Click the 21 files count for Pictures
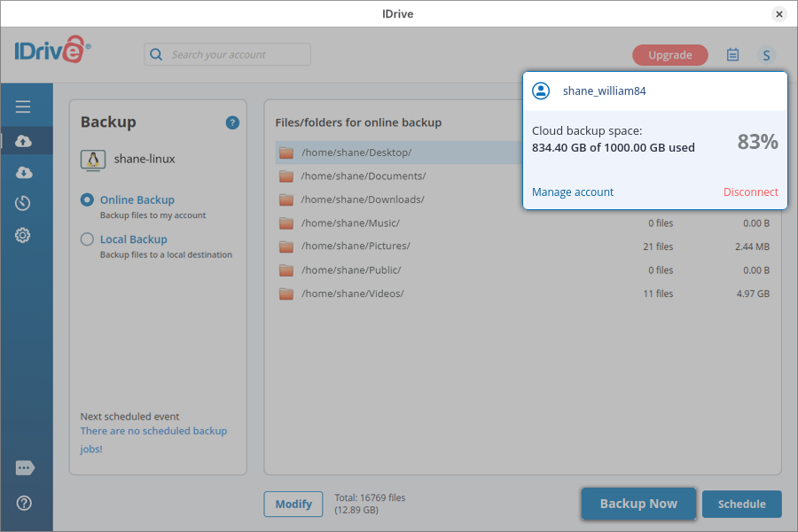Image resolution: width=798 pixels, height=532 pixels. click(x=658, y=246)
